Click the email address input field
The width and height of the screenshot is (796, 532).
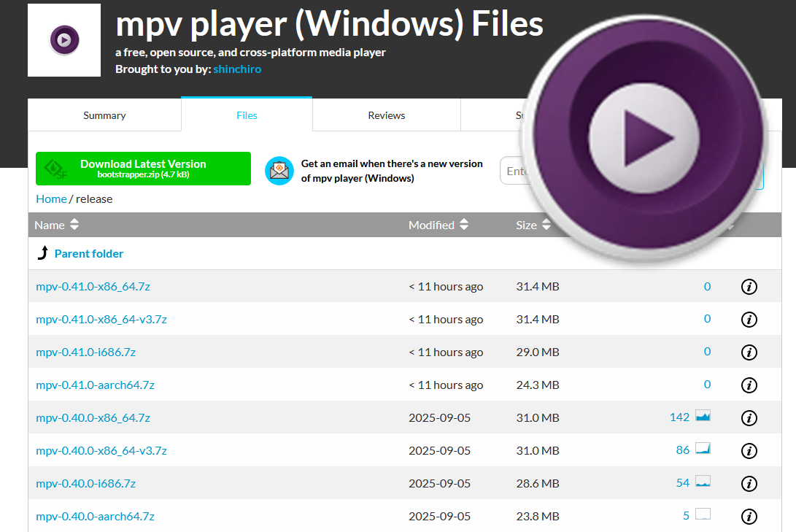coord(514,171)
